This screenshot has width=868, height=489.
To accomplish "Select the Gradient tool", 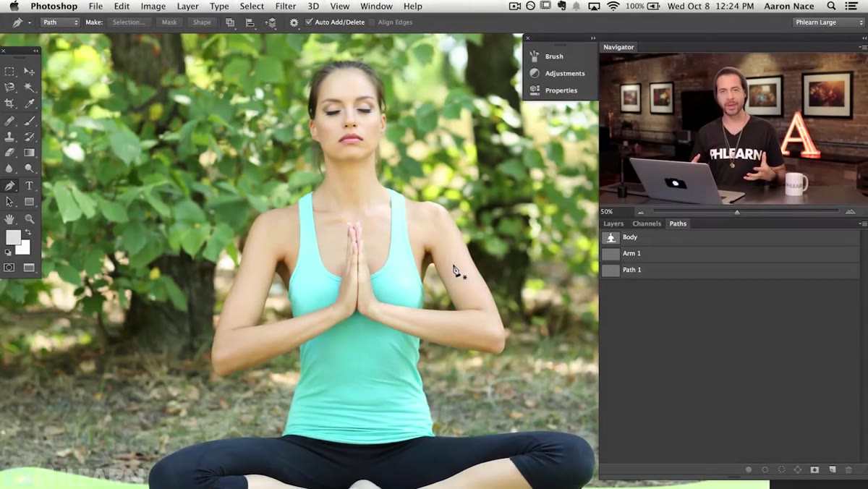I will [x=30, y=153].
